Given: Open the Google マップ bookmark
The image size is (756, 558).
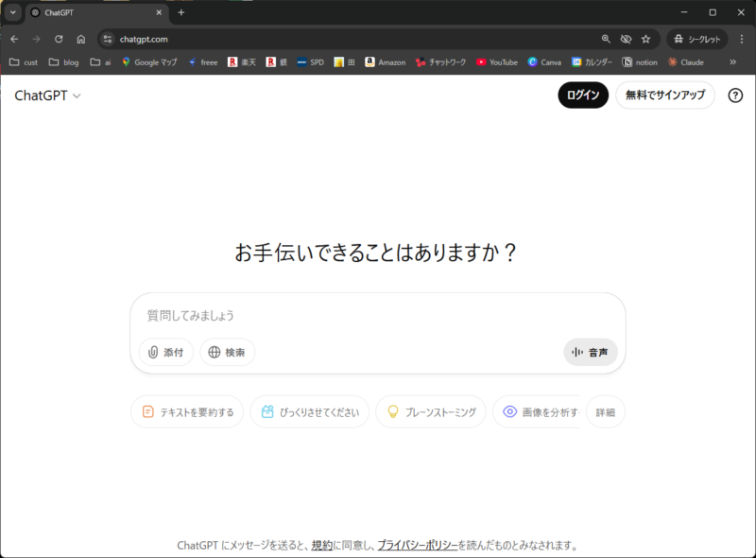Looking at the screenshot, I should coord(149,62).
